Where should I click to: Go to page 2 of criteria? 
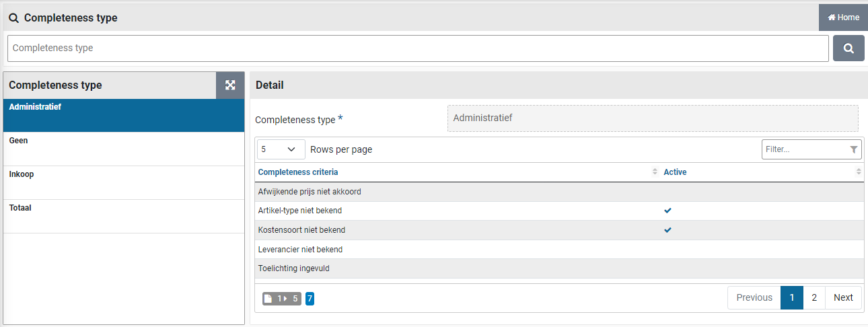point(813,297)
